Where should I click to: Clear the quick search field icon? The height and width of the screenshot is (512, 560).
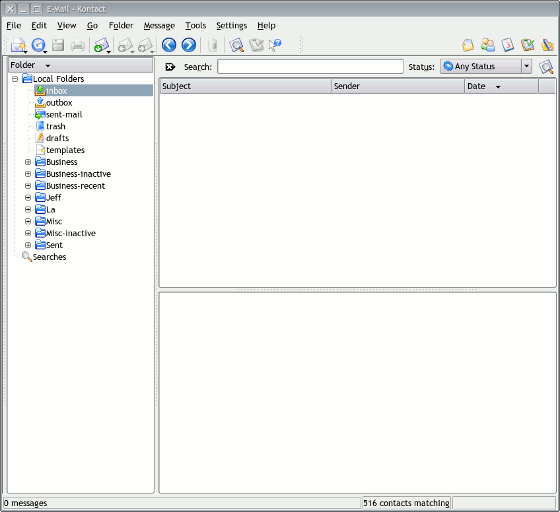tap(170, 67)
